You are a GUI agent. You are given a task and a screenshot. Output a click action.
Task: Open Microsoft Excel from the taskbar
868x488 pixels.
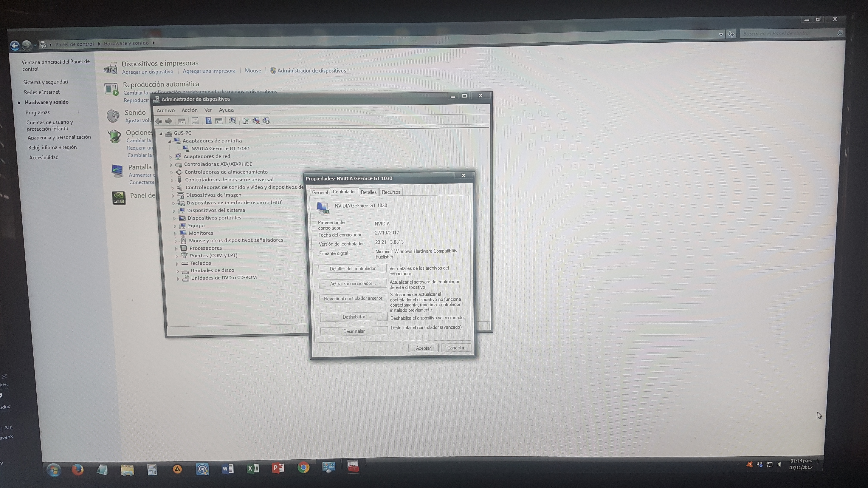253,468
